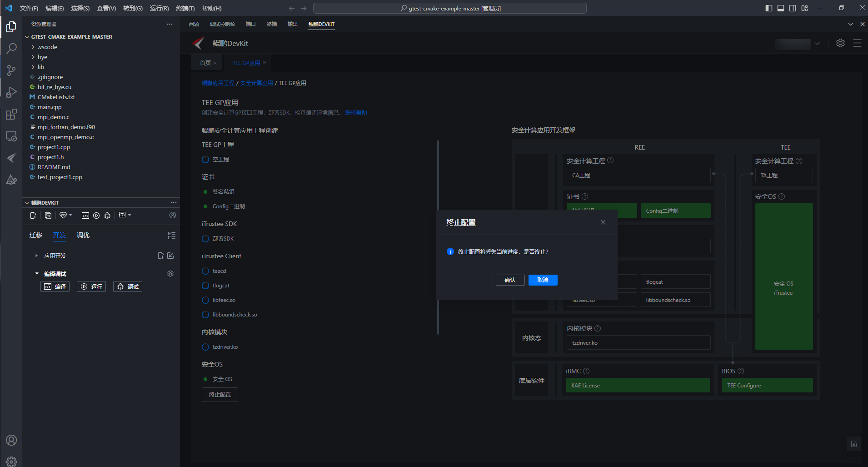
Task: Open the Extensions view
Action: pos(11,114)
